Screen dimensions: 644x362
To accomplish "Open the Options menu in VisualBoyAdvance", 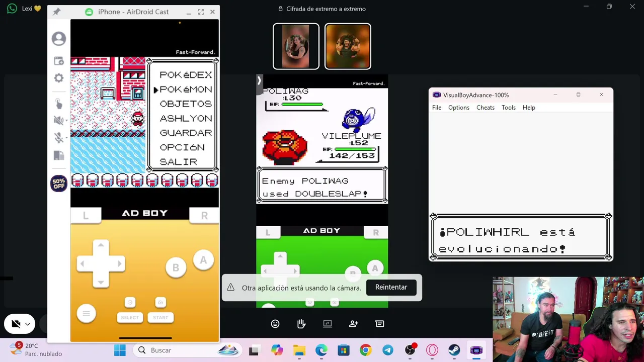I will [459, 108].
